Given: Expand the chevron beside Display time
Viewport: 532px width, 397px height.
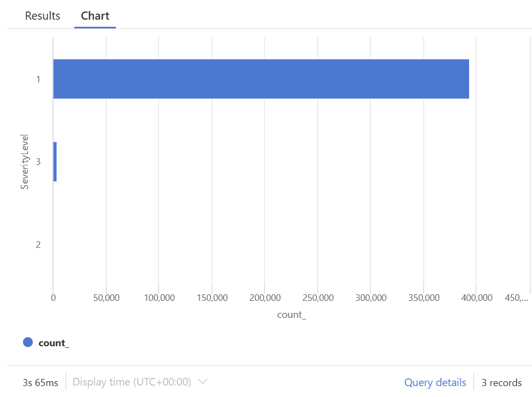Looking at the screenshot, I should point(203,382).
